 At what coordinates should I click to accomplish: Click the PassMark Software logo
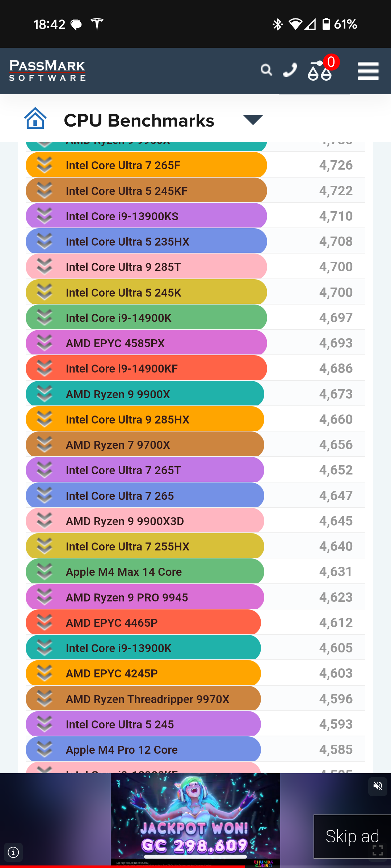point(47,71)
